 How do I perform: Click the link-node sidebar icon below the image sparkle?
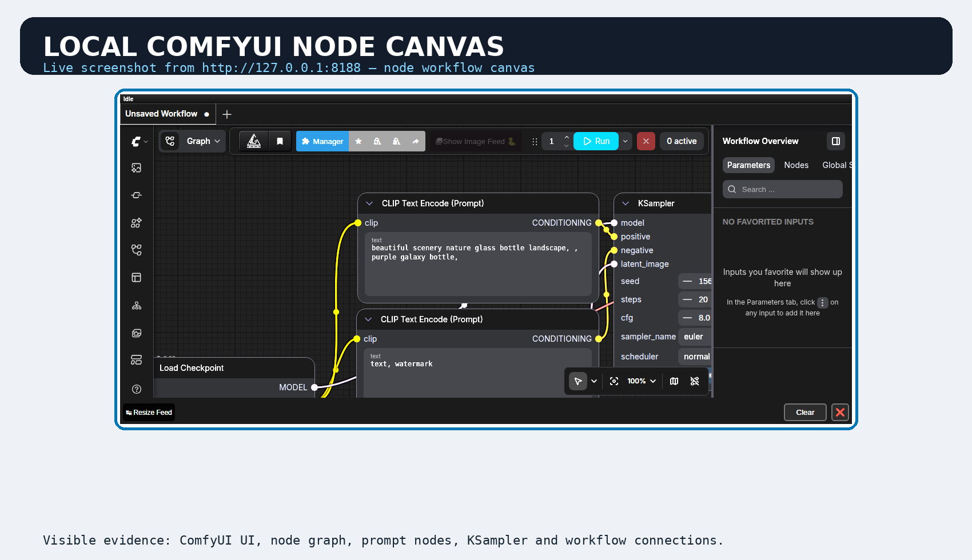(x=136, y=195)
